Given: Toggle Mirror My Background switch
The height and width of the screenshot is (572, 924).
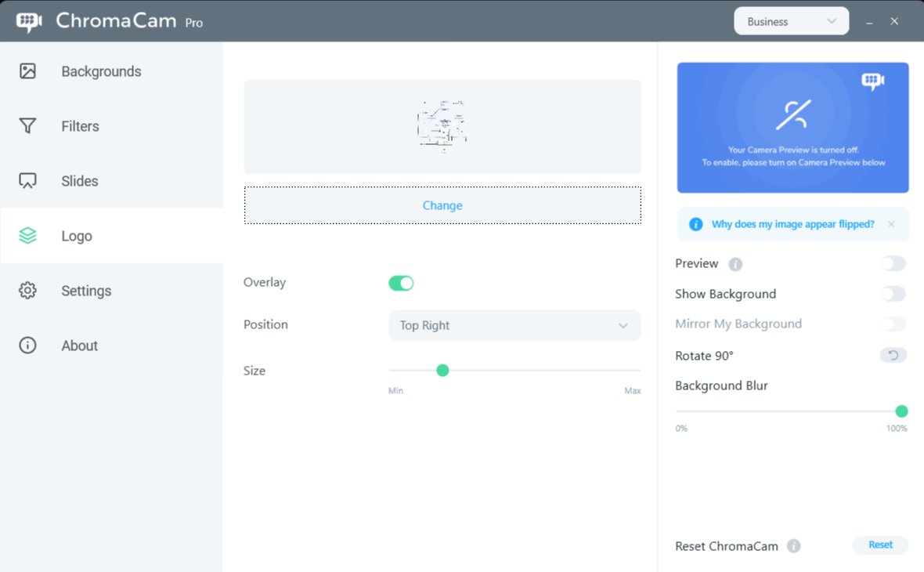Looking at the screenshot, I should coord(893,323).
